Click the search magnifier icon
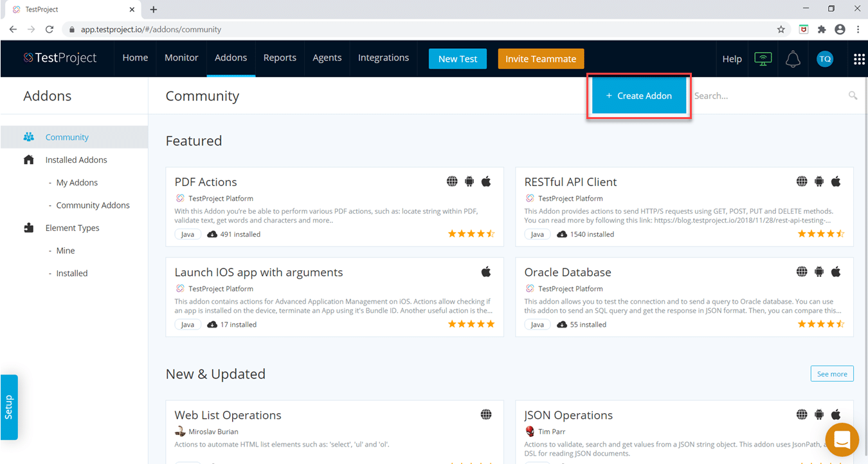Viewport: 868px width, 464px height. click(853, 96)
